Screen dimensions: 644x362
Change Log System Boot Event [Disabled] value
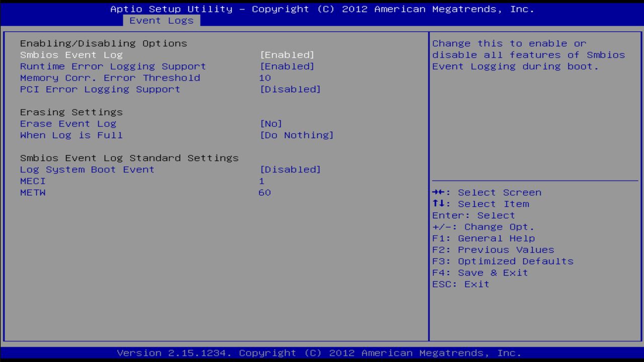[290, 169]
